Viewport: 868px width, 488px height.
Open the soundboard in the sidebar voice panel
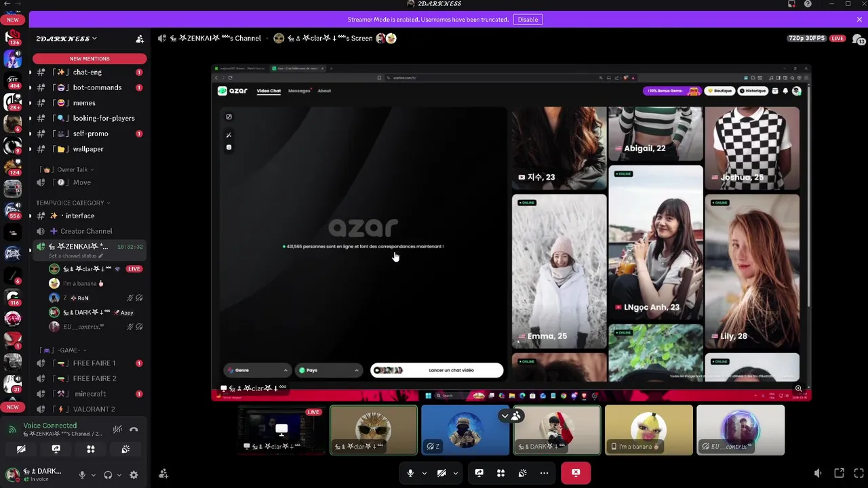(x=125, y=449)
